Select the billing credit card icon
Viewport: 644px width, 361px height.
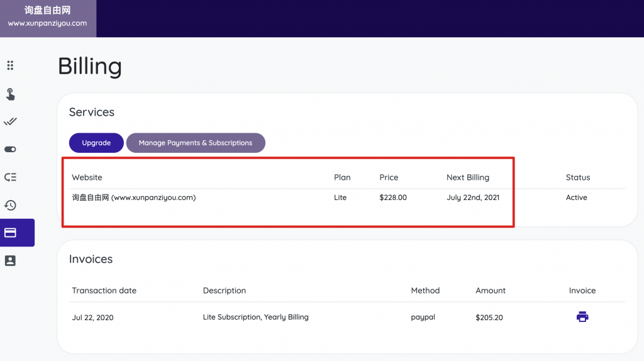10,233
